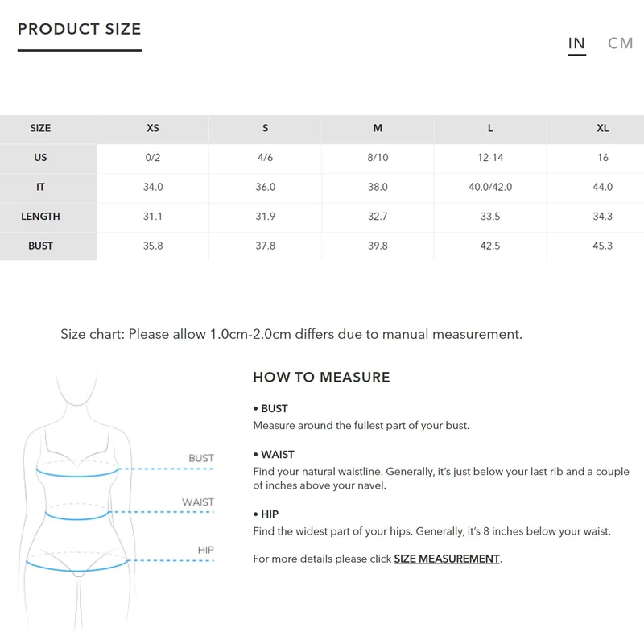644x644 pixels.
Task: Click the L size column header
Action: tap(490, 129)
